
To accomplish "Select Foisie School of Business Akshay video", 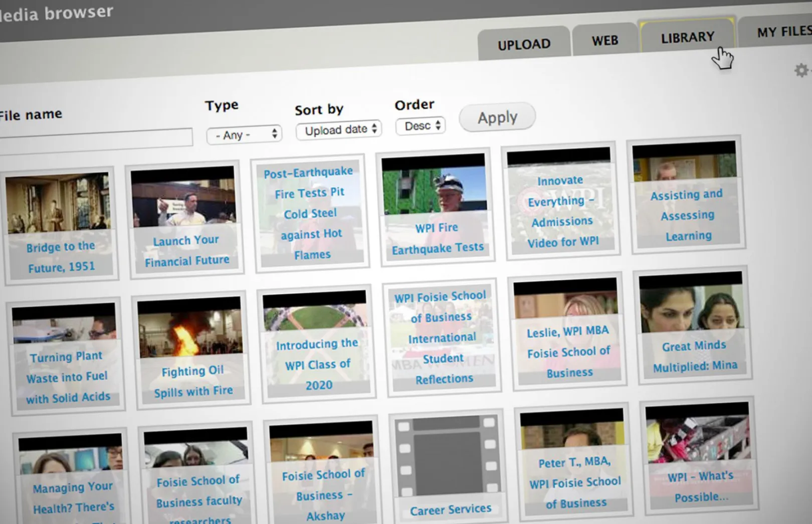I will point(323,470).
